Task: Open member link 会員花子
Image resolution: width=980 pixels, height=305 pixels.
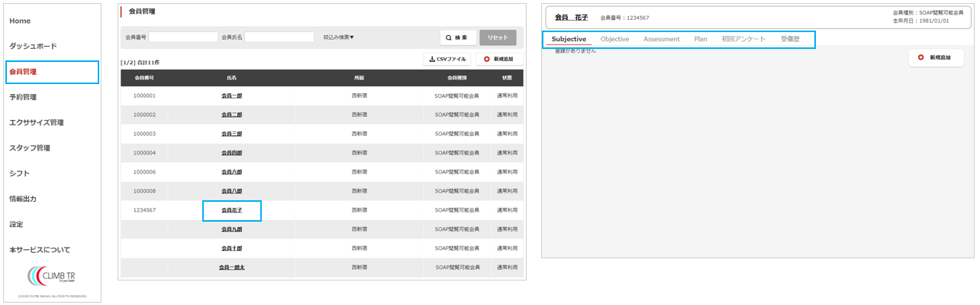Action: point(231,210)
